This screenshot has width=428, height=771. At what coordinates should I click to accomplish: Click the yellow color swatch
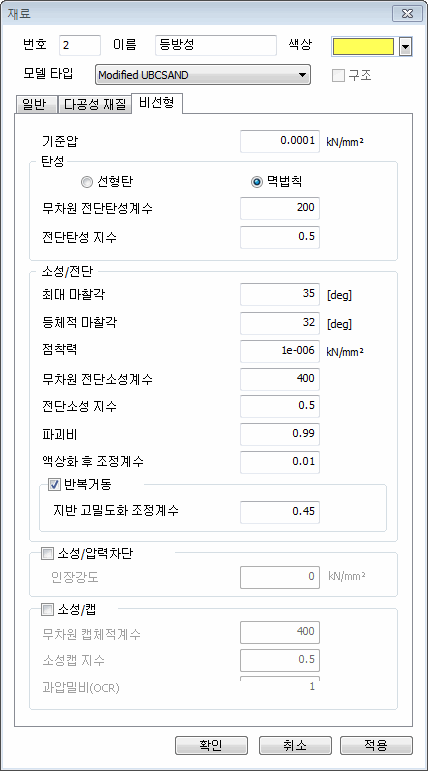pyautogui.click(x=364, y=47)
